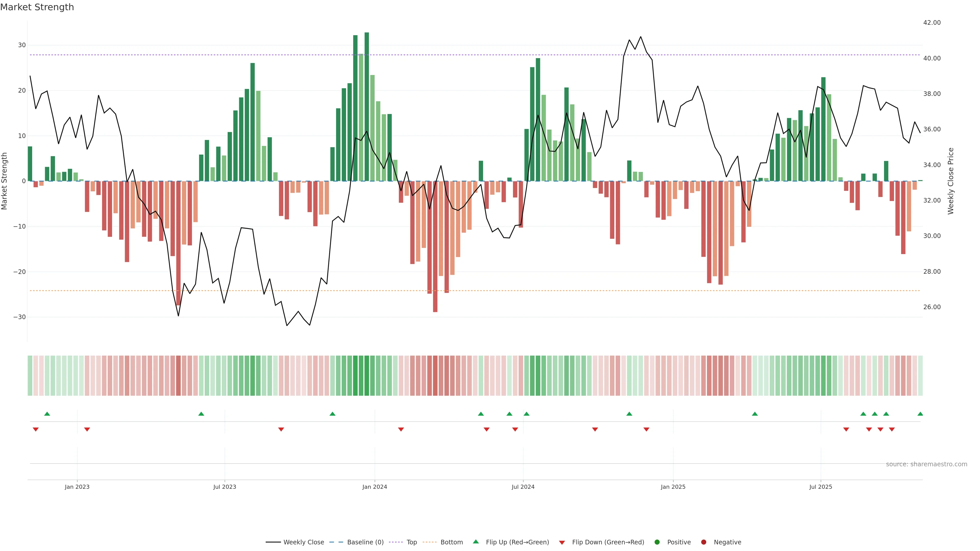Click the 40.00 right axis tick label
Image resolution: width=980 pixels, height=551 pixels.
(932, 58)
